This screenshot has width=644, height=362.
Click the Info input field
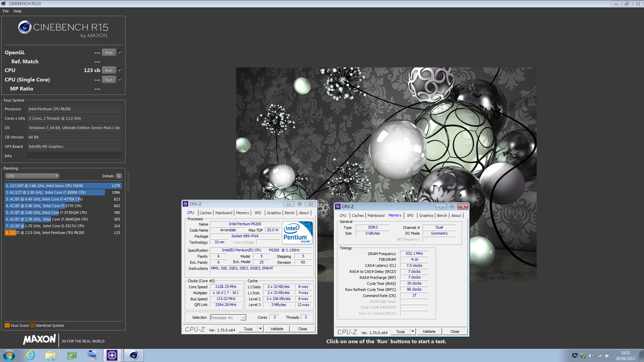(x=74, y=156)
